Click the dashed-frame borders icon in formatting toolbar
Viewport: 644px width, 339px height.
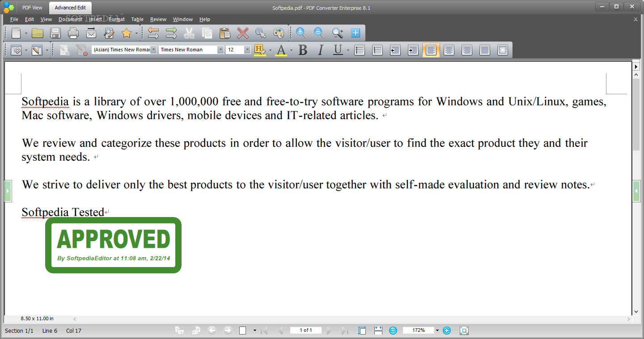[503, 50]
